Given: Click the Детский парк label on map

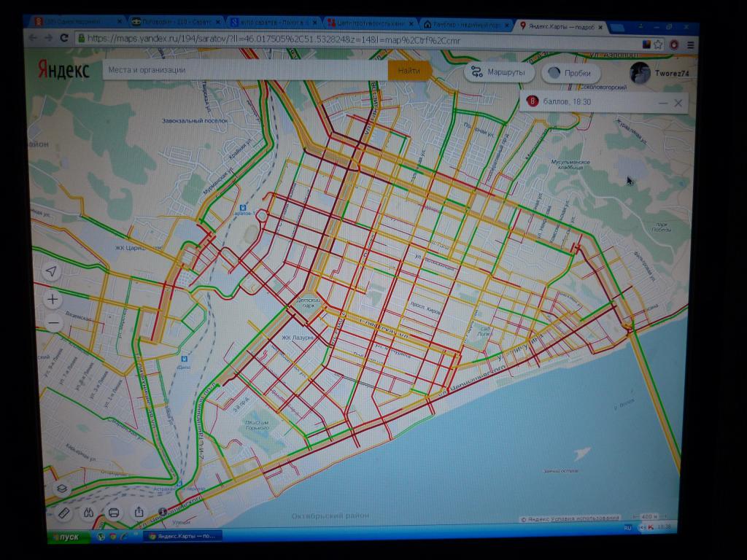Looking at the screenshot, I should (309, 303).
